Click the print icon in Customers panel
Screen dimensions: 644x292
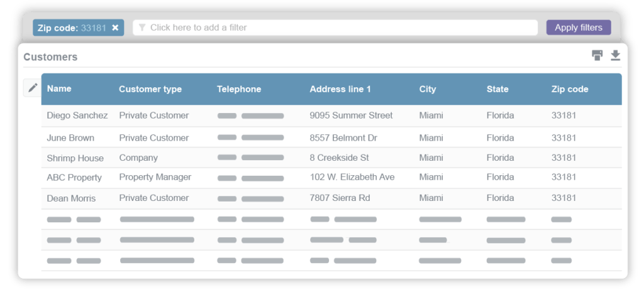tap(597, 55)
